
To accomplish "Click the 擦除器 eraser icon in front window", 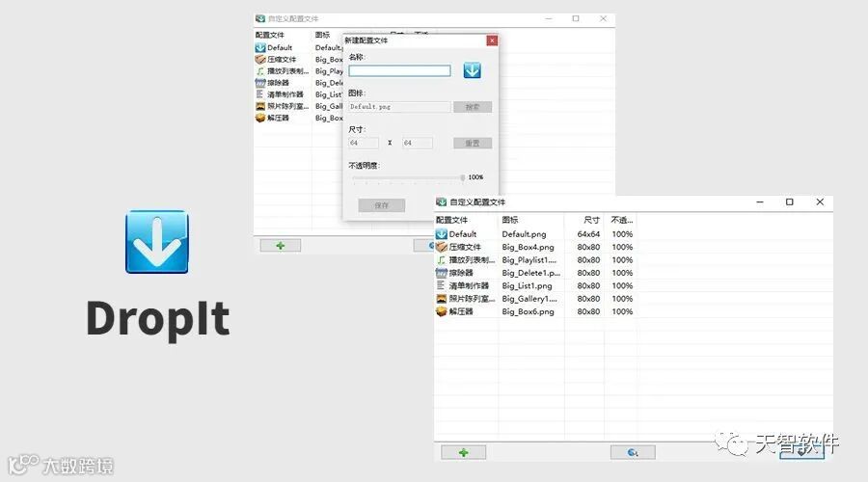I will pos(441,273).
